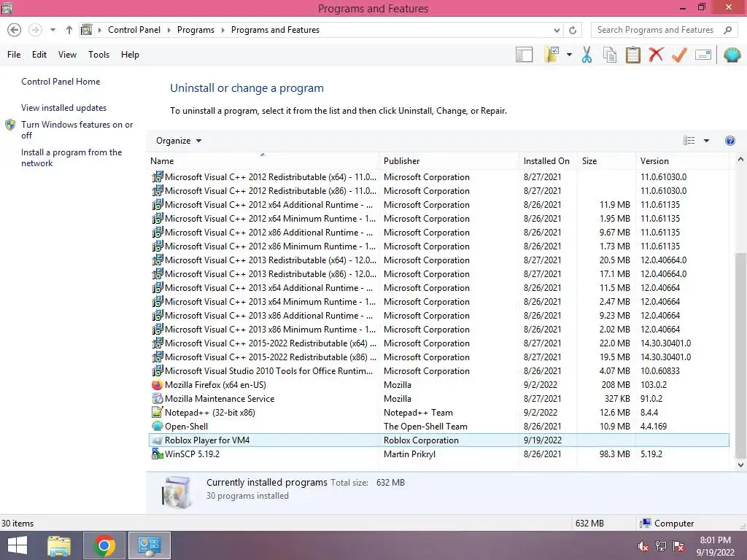This screenshot has width=747, height=560.
Task: Select Mozilla Maintenance Service row
Action: pos(438,399)
